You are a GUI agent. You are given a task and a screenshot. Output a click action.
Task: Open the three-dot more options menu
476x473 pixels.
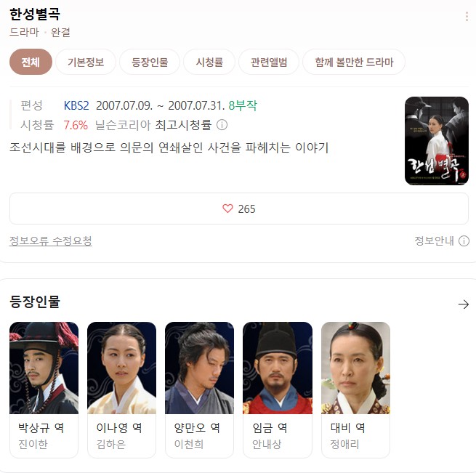click(x=467, y=17)
